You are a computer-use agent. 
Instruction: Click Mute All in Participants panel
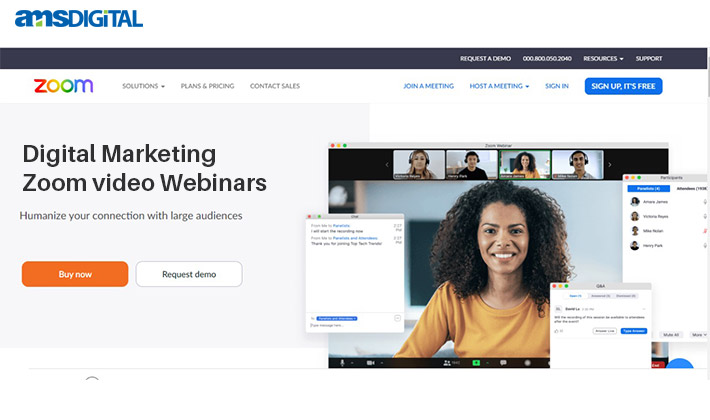pyautogui.click(x=671, y=335)
